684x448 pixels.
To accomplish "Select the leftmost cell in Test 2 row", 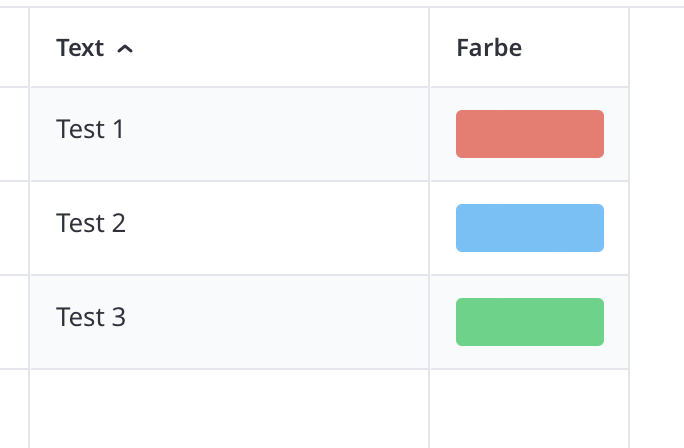I will pyautogui.click(x=14, y=228).
